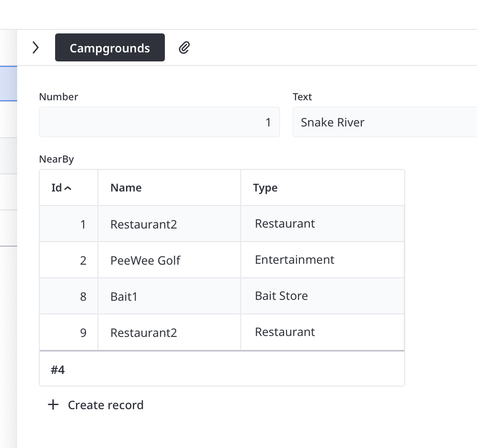This screenshot has width=477, height=448.
Task: Collapse panel with the chevron arrow
Action: (x=36, y=47)
